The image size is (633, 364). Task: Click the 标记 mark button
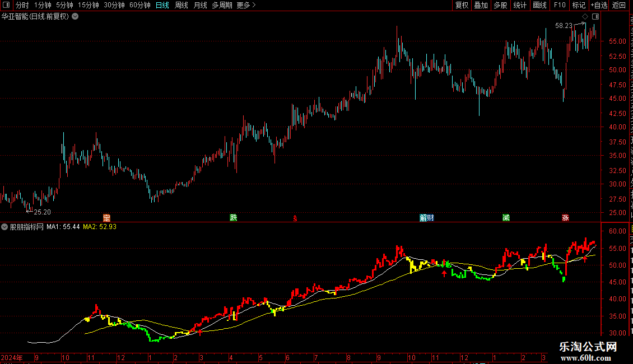[x=579, y=5]
